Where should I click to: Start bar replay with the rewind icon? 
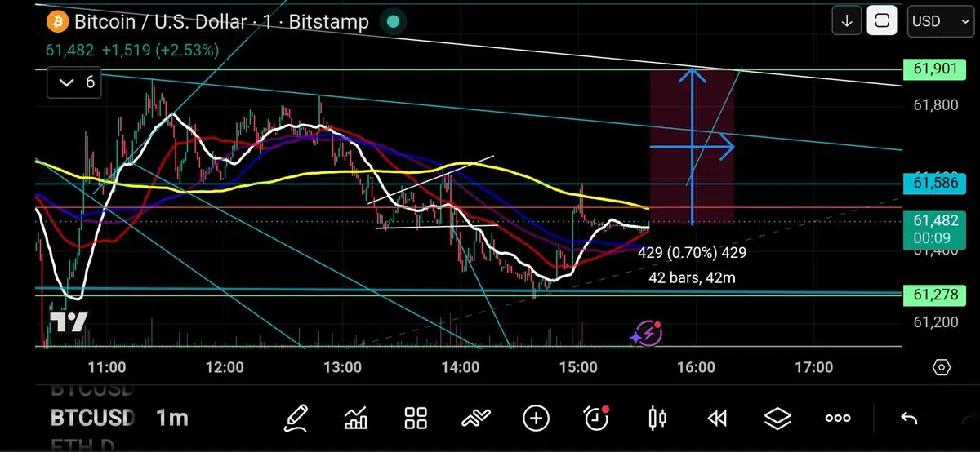pyautogui.click(x=717, y=419)
